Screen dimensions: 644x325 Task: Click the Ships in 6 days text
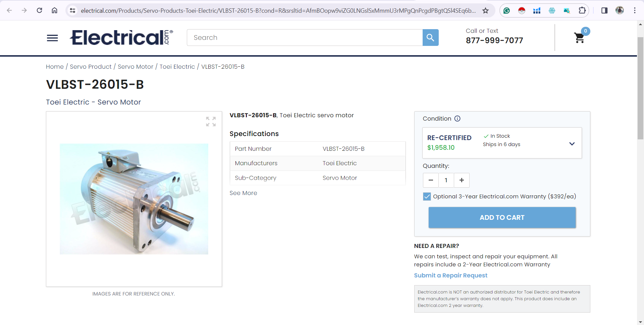[x=501, y=144]
